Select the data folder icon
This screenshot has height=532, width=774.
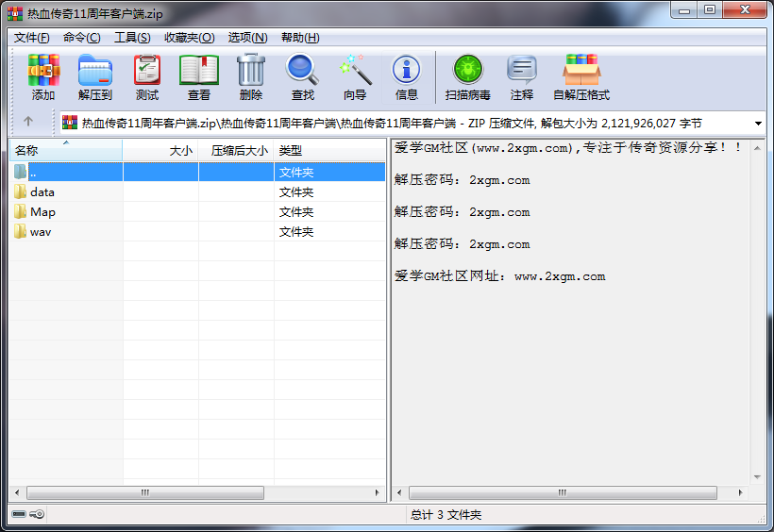[x=20, y=191]
